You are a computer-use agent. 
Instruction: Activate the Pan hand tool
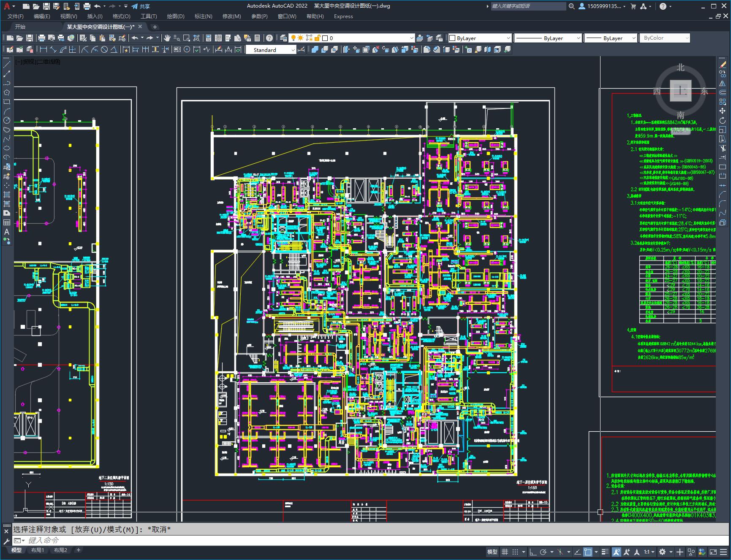pyautogui.click(x=167, y=38)
